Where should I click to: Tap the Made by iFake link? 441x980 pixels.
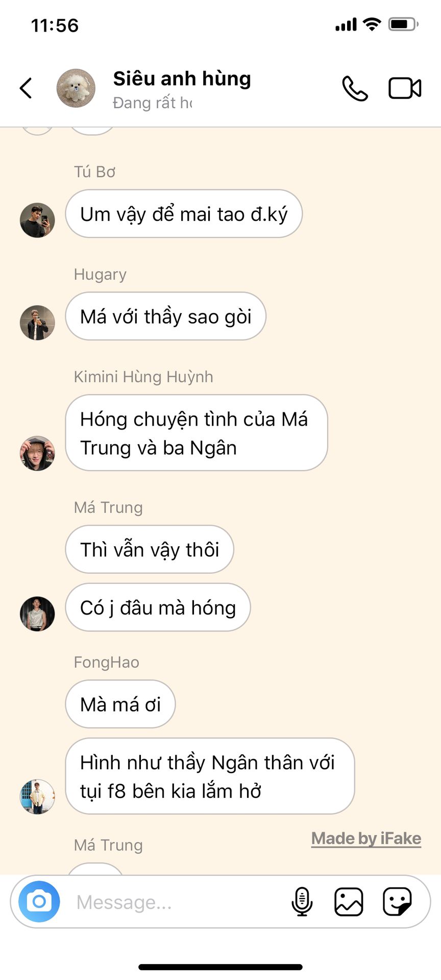click(x=366, y=839)
